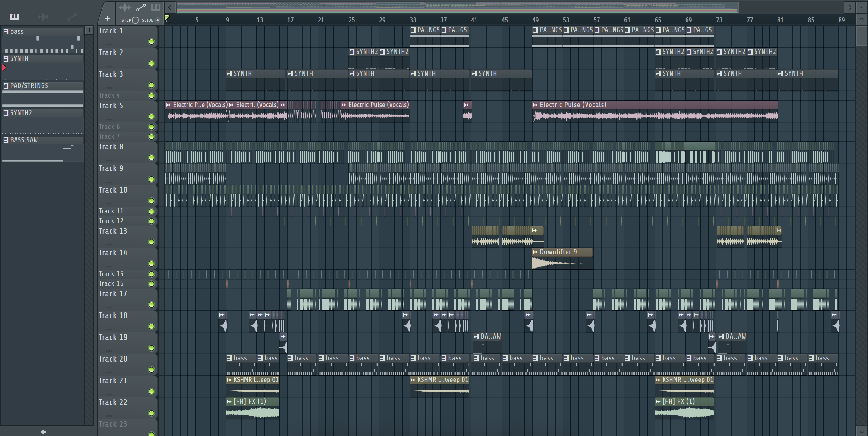Viewport: 868px width, 436px height.
Task: Open KSHMR L..weep 01 clip menu at bar 65
Action: point(658,380)
